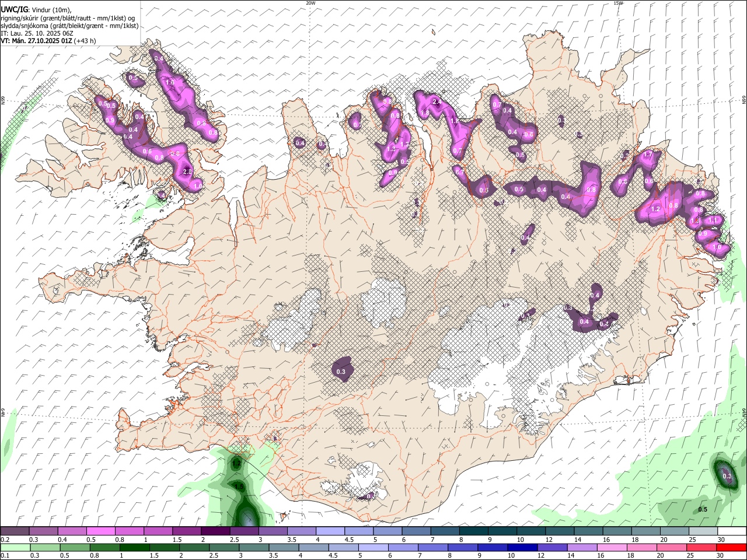Click the '10' label in the snow legend row
This screenshot has width=747, height=560.
pos(521,540)
